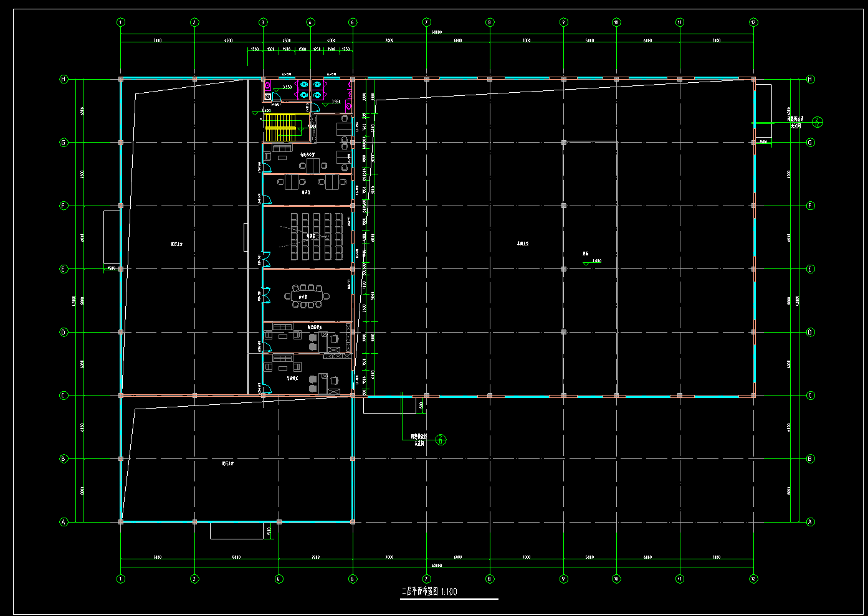
Task: Select the canopy rectangle below axis A
Action: [x=236, y=531]
